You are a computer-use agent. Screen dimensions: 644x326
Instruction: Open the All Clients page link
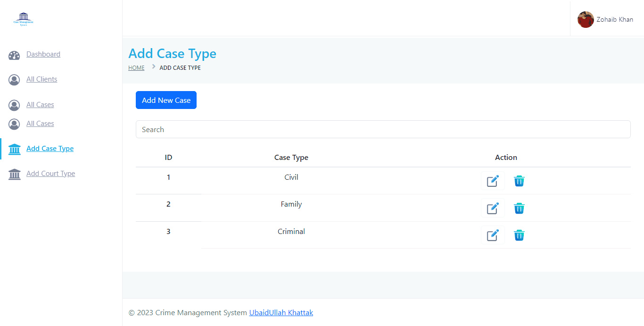pos(42,79)
